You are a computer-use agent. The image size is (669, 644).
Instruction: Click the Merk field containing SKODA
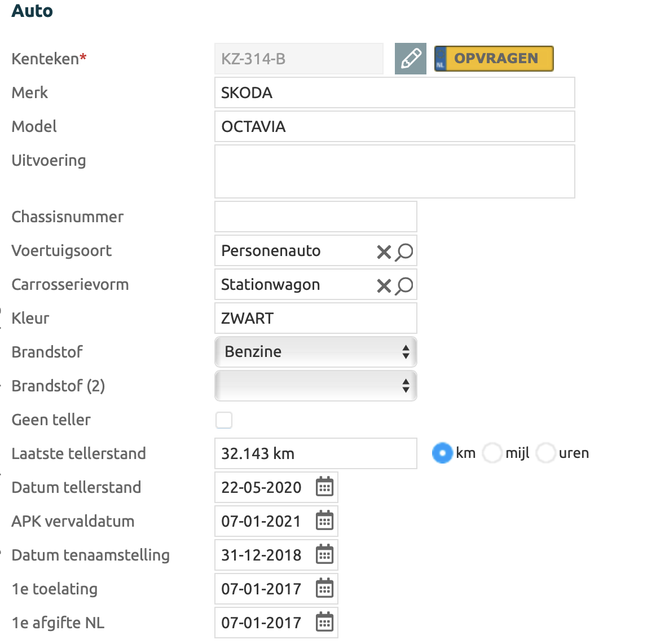pos(394,92)
